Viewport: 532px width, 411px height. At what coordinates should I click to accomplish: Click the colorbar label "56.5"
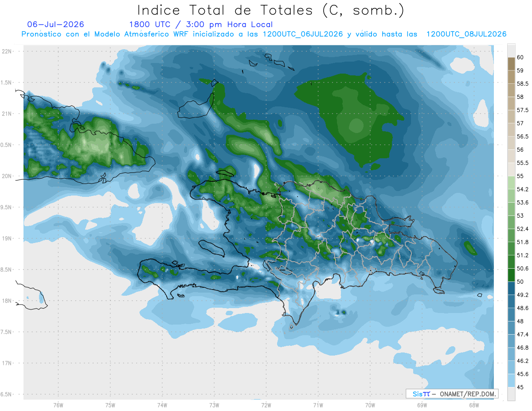click(x=523, y=137)
